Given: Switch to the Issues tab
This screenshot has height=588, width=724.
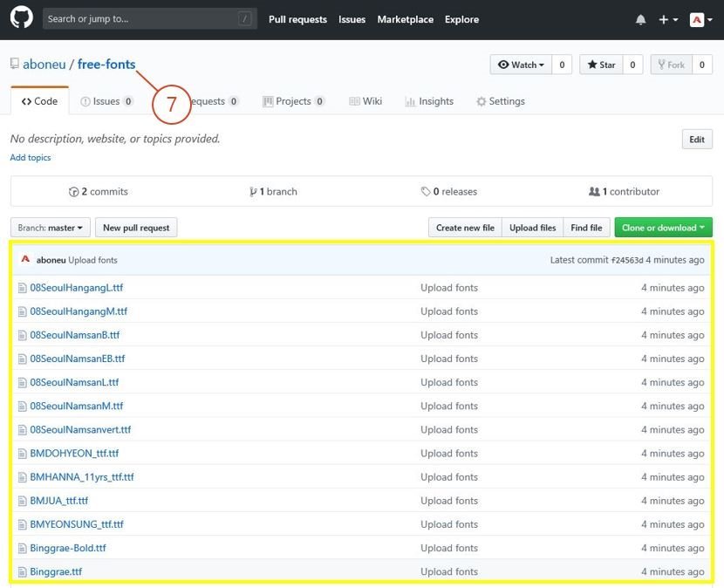Looking at the screenshot, I should tap(107, 101).
